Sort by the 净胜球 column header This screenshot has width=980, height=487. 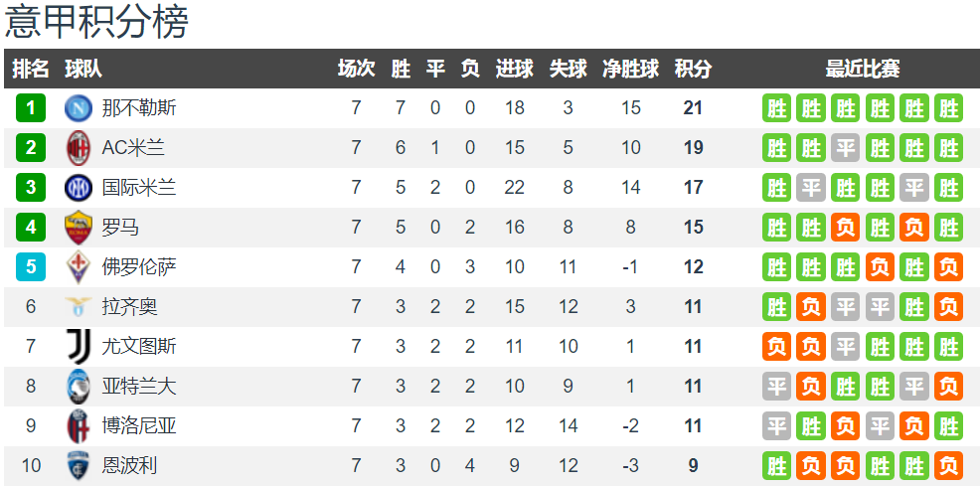pyautogui.click(x=630, y=69)
